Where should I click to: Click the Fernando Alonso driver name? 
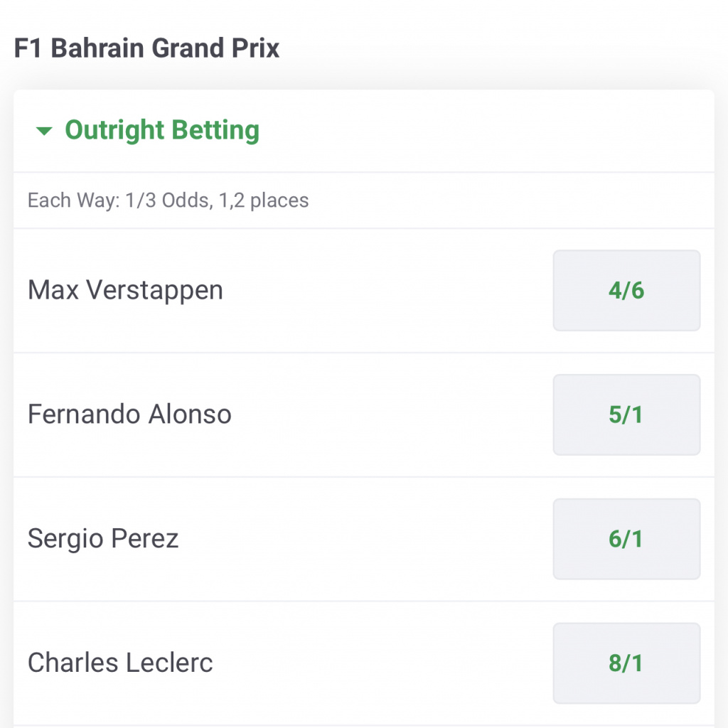pyautogui.click(x=129, y=414)
